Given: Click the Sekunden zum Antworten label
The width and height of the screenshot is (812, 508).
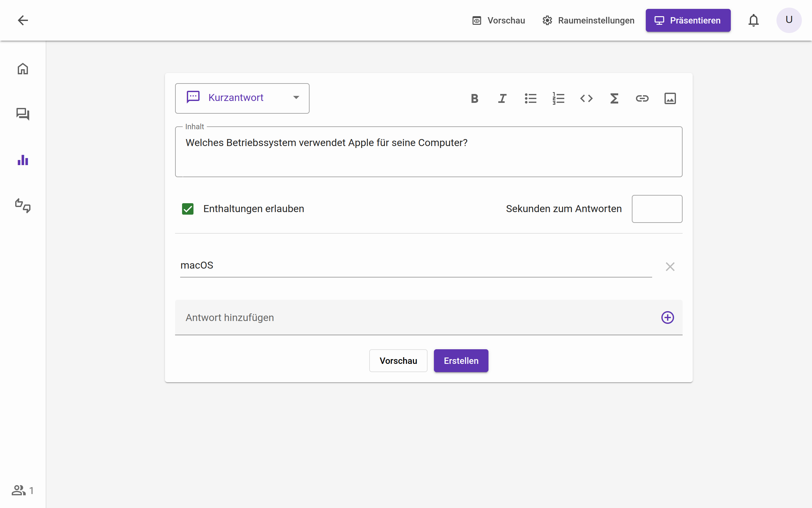Looking at the screenshot, I should 564,209.
